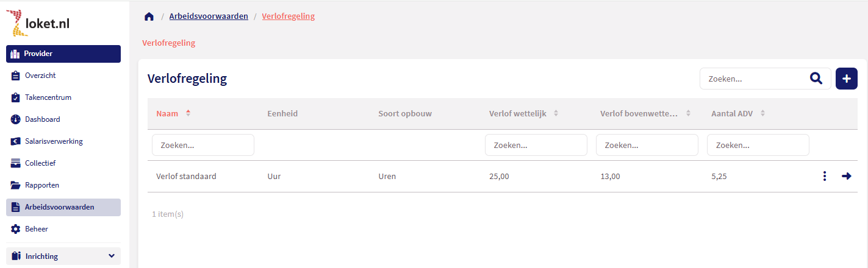868x268 pixels.
Task: Sort by Verlof wettelijk arrows
Action: click(556, 113)
